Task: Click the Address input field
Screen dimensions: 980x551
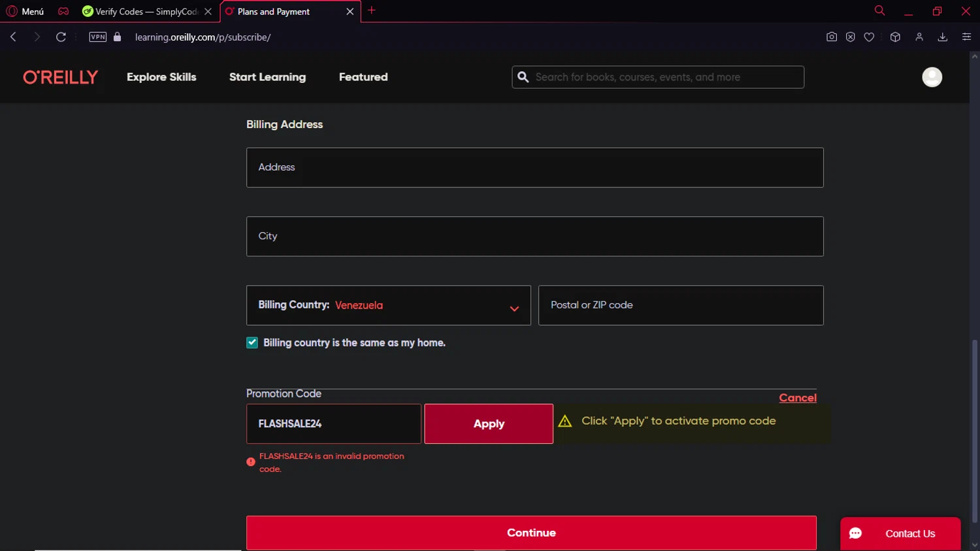Action: point(534,167)
